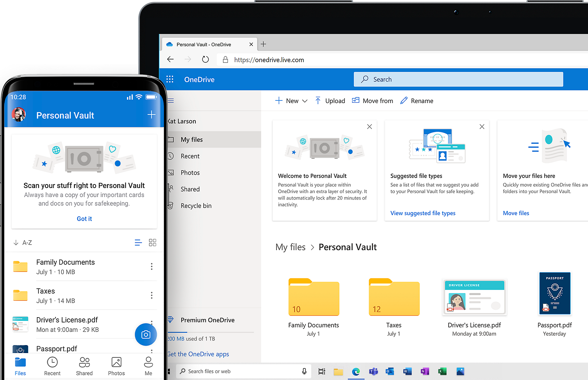588x380 pixels.
Task: Open Microsoft Edge from the taskbar
Action: tap(356, 371)
